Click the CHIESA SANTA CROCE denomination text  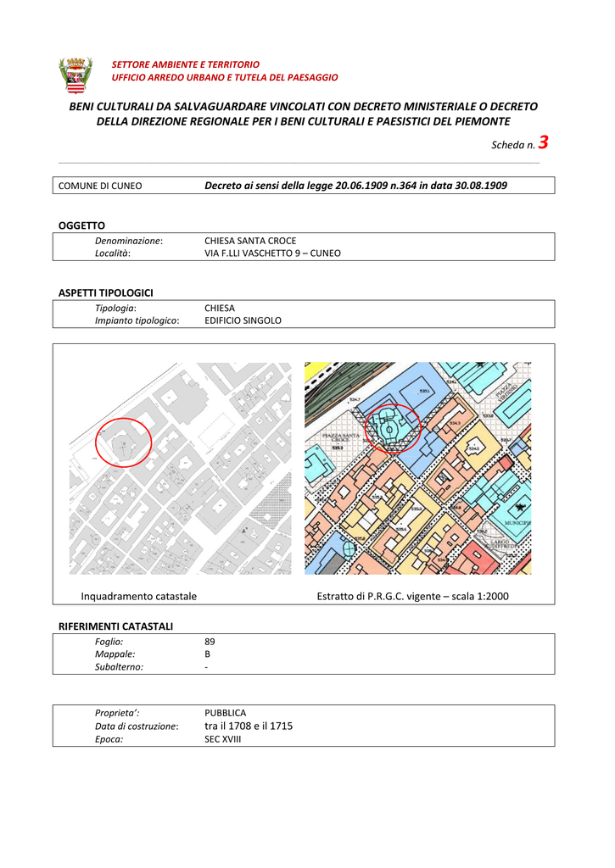pos(250,241)
